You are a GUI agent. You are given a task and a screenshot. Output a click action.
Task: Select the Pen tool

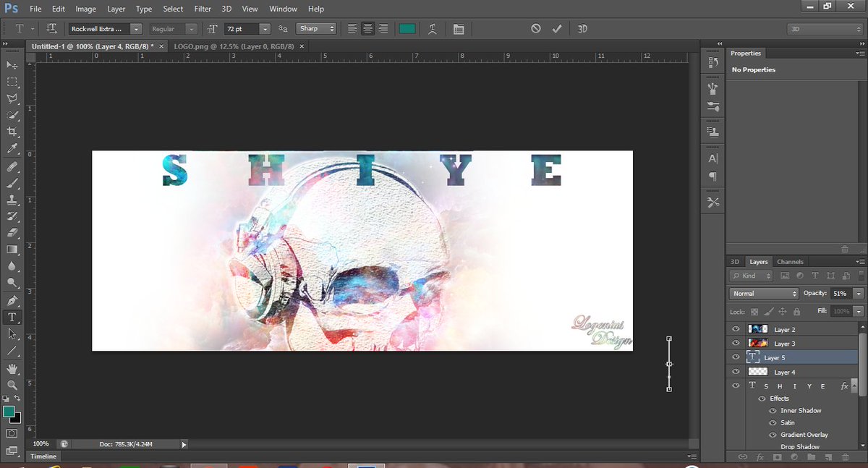[12, 301]
